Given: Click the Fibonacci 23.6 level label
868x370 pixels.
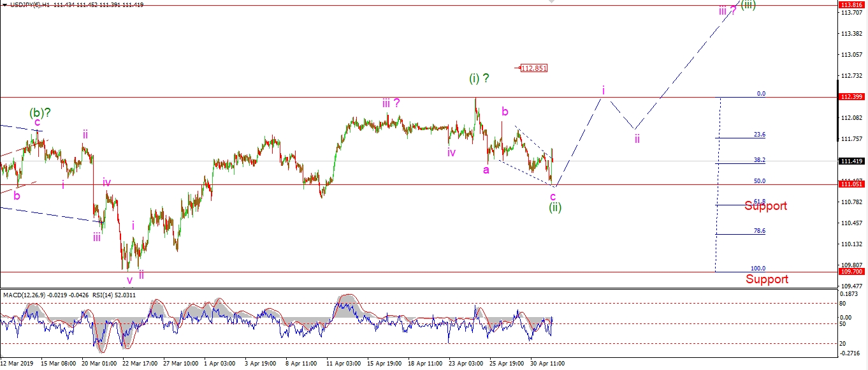Looking at the screenshot, I should coord(759,135).
